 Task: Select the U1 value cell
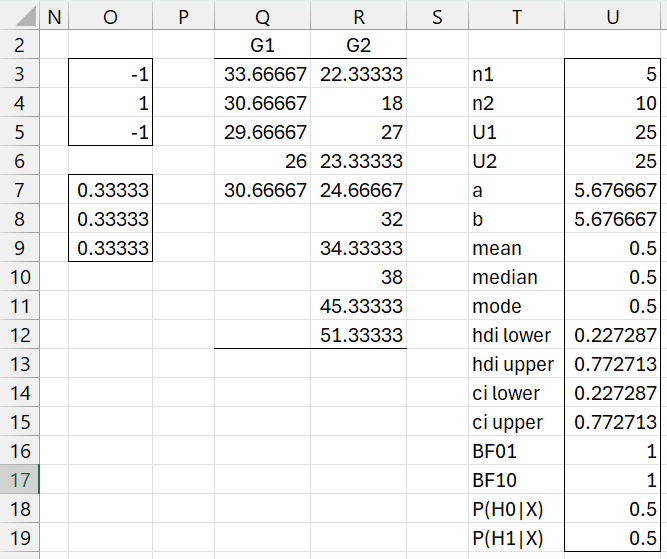613,132
